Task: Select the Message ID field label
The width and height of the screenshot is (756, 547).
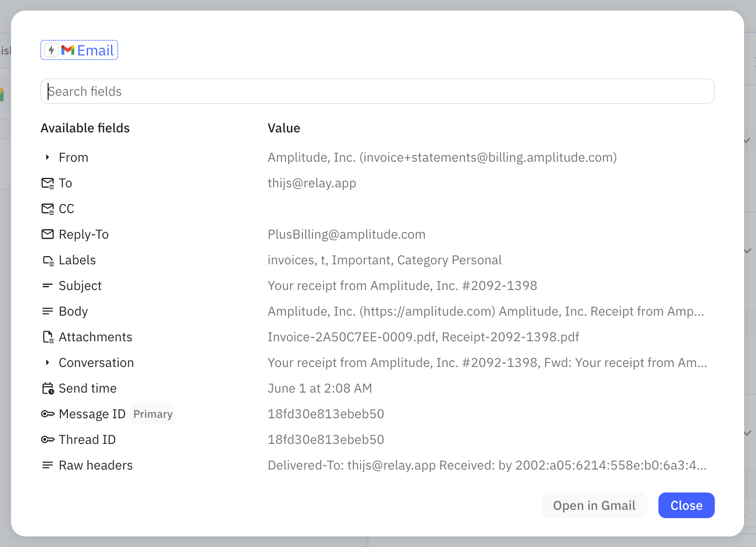Action: pos(92,414)
